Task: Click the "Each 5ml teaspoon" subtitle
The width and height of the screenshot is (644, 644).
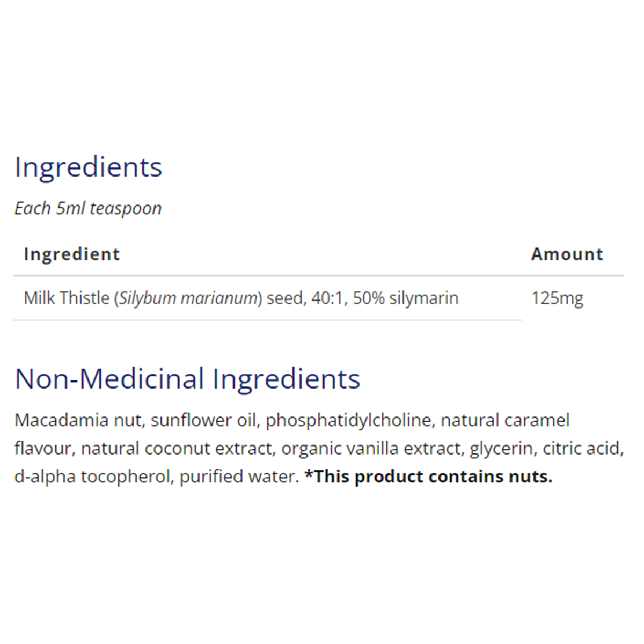Action: [88, 208]
